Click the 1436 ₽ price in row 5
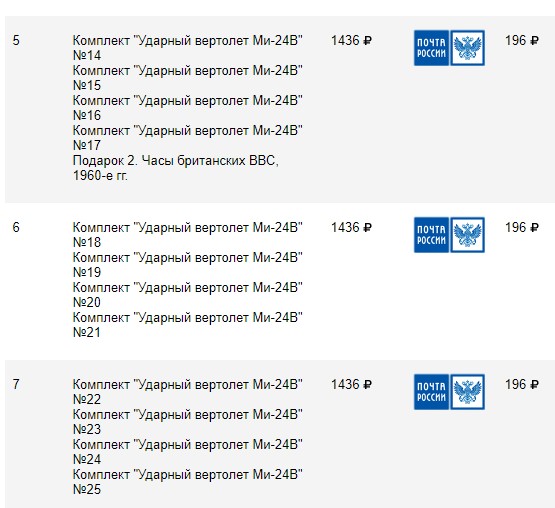 (351, 41)
